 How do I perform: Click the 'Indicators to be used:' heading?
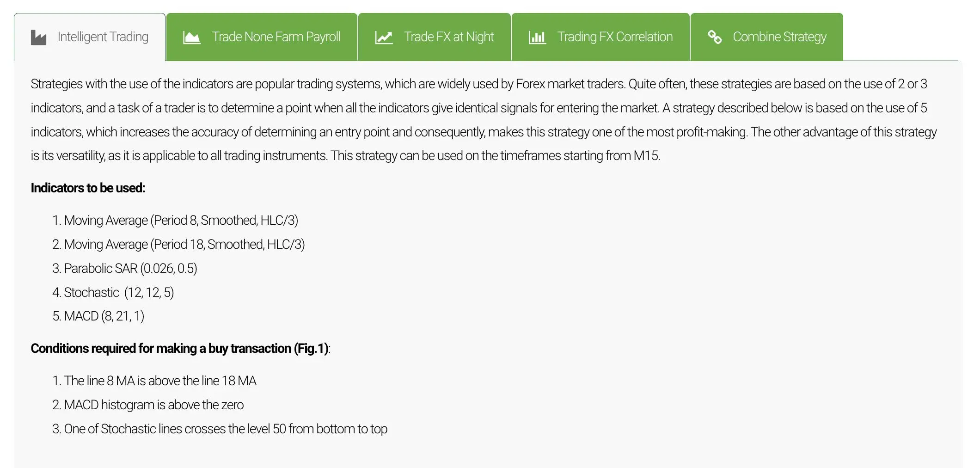[88, 188]
